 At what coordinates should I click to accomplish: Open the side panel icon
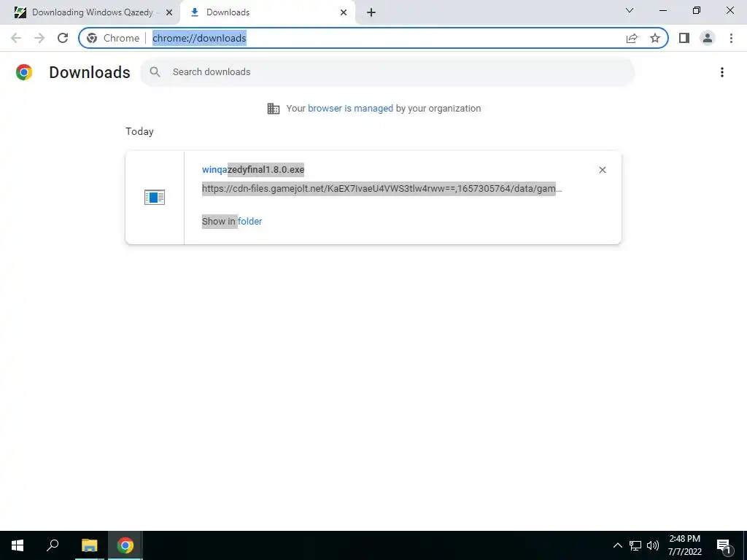(x=684, y=38)
